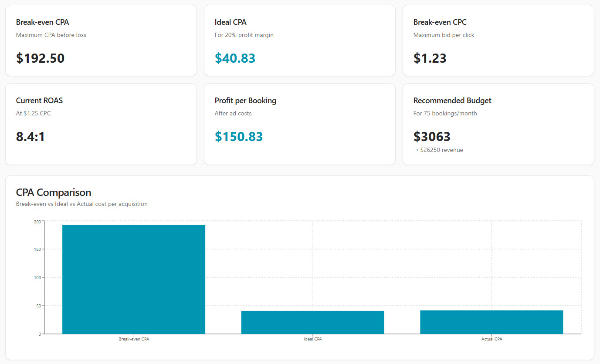Select the $40.83 ideal CPA value
The width and height of the screenshot is (600, 364).
pyautogui.click(x=235, y=58)
